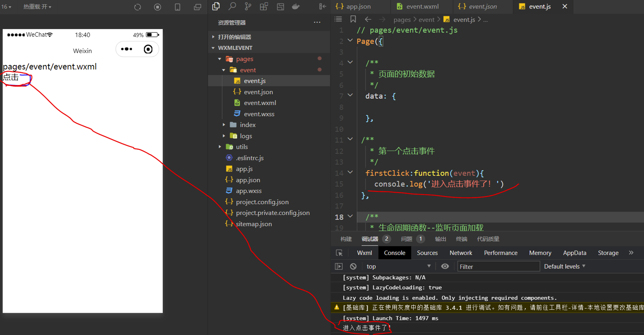The height and width of the screenshot is (335, 644).
Task: Collapse the event folder
Action: (224, 70)
